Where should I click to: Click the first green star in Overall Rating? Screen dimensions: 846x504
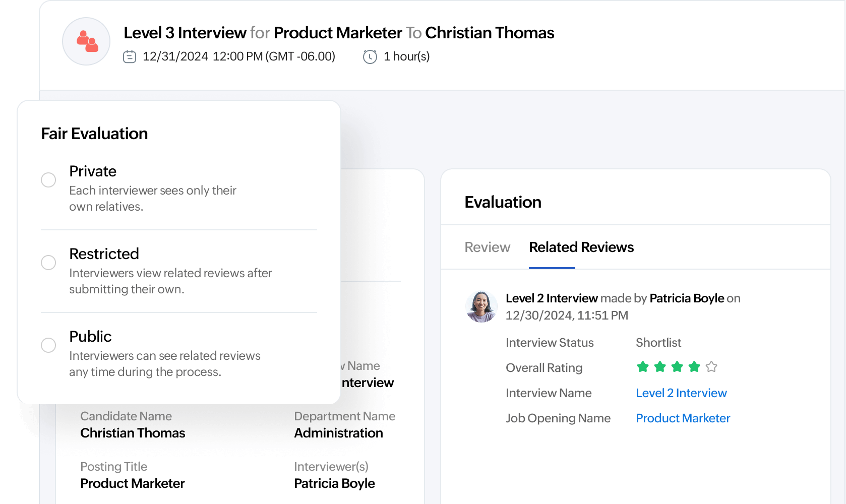coord(642,367)
